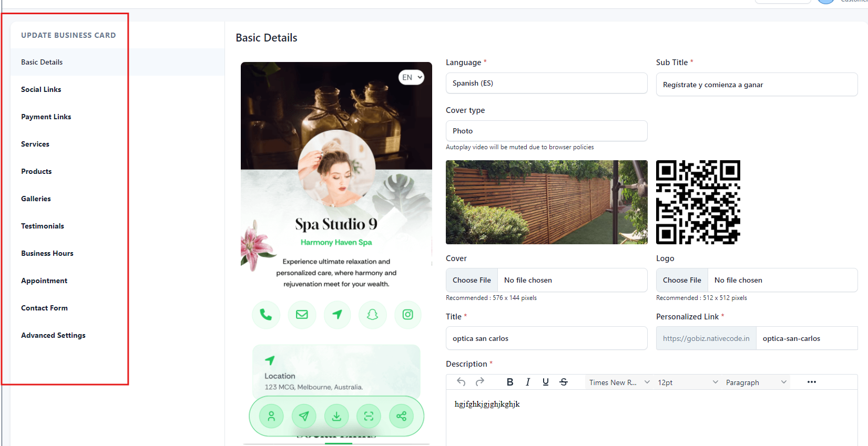The width and height of the screenshot is (868, 446).
Task: Go to Business Hours in sidebar
Action: click(x=47, y=253)
